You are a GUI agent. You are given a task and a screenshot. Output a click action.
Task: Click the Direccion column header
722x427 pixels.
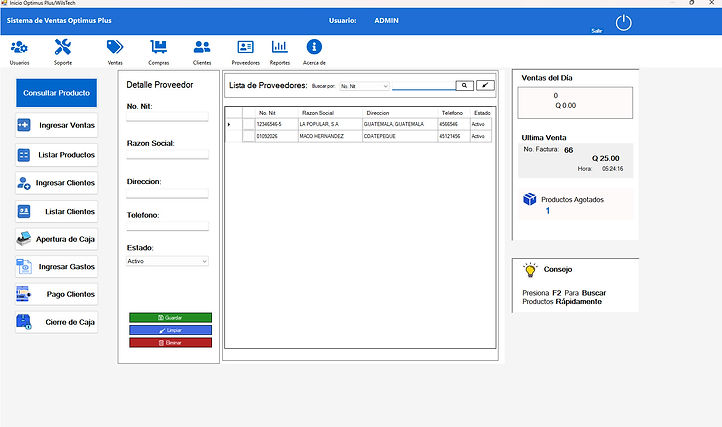(x=400, y=113)
